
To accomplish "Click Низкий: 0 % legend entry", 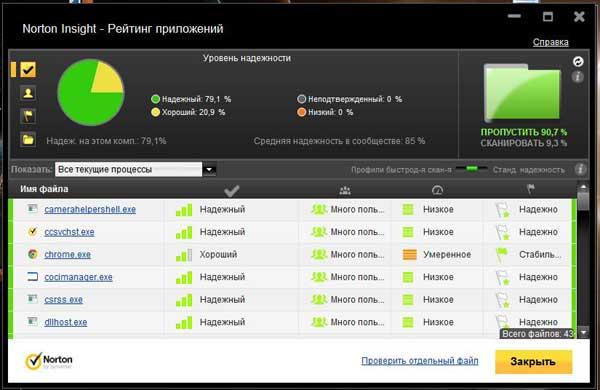I will pos(325,112).
